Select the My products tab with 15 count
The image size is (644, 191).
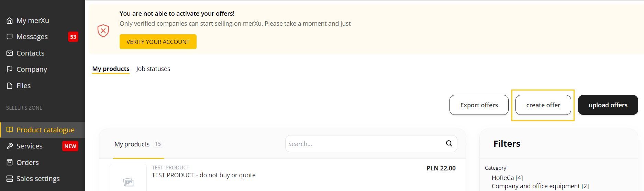(138, 144)
